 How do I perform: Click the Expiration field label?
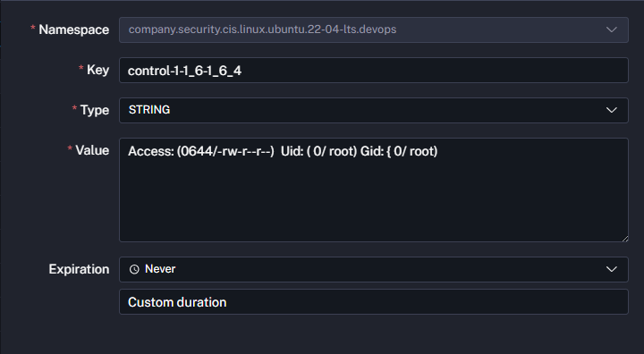79,269
